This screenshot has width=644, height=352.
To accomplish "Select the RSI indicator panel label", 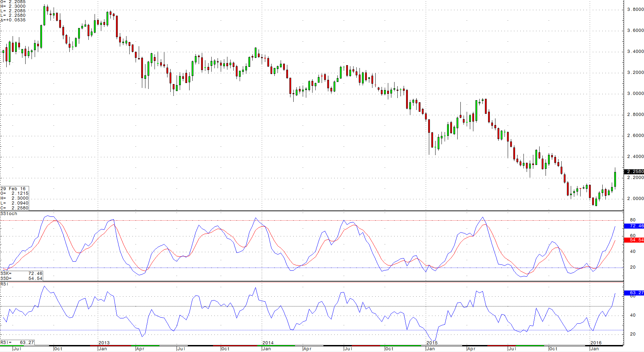I will coord(4,284).
